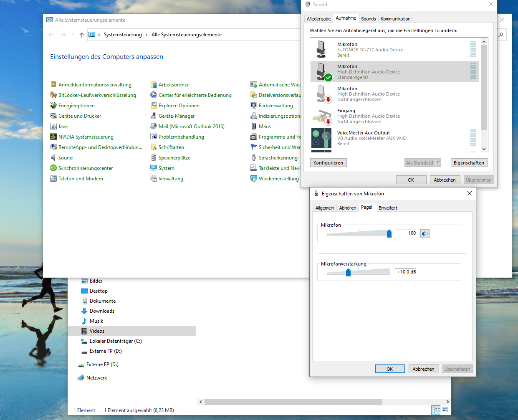
Task: Switch to the Wiedergabe tab
Action: point(318,19)
